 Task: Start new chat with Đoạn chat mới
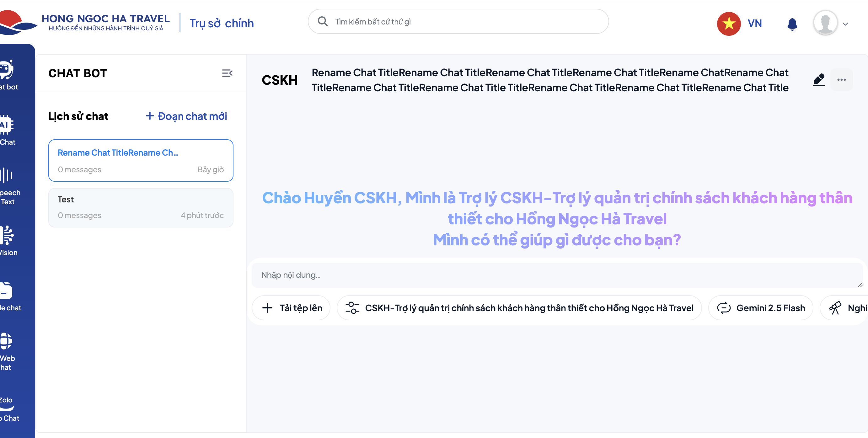click(x=186, y=116)
